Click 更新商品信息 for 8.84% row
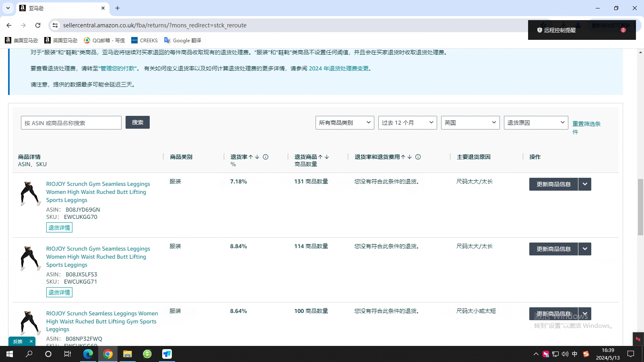The image size is (644, 362). point(553,249)
